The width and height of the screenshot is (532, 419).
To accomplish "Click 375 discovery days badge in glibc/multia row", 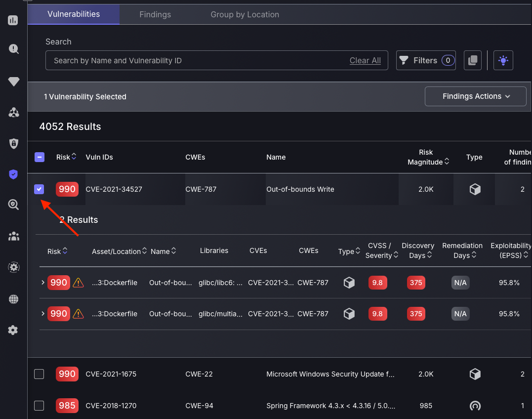I will [416, 314].
